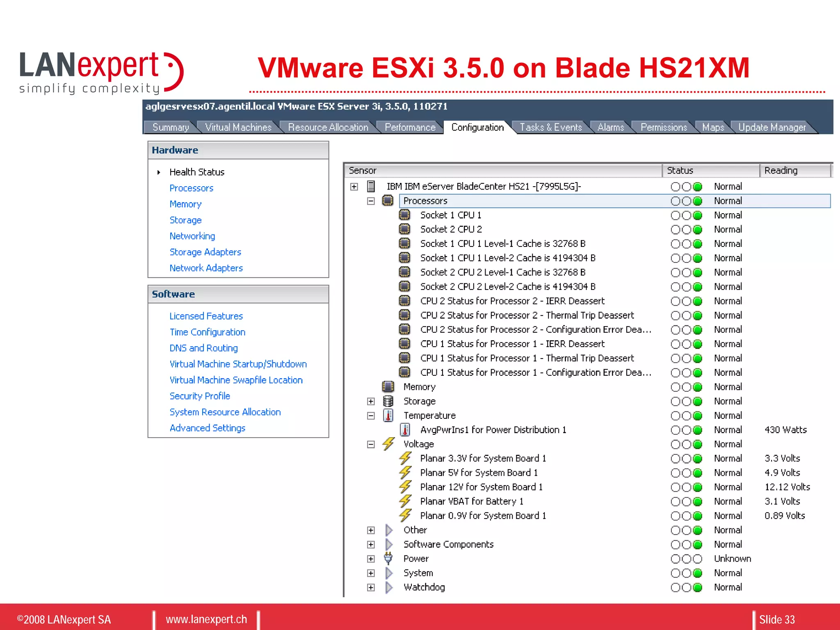Sort by the Sensor column header
This screenshot has height=630, width=840.
(x=503, y=171)
